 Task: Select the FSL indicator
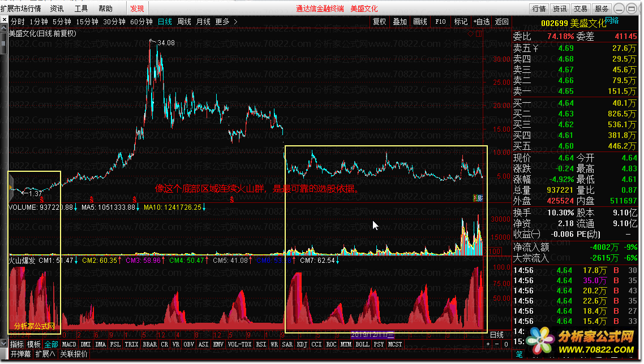(115, 344)
